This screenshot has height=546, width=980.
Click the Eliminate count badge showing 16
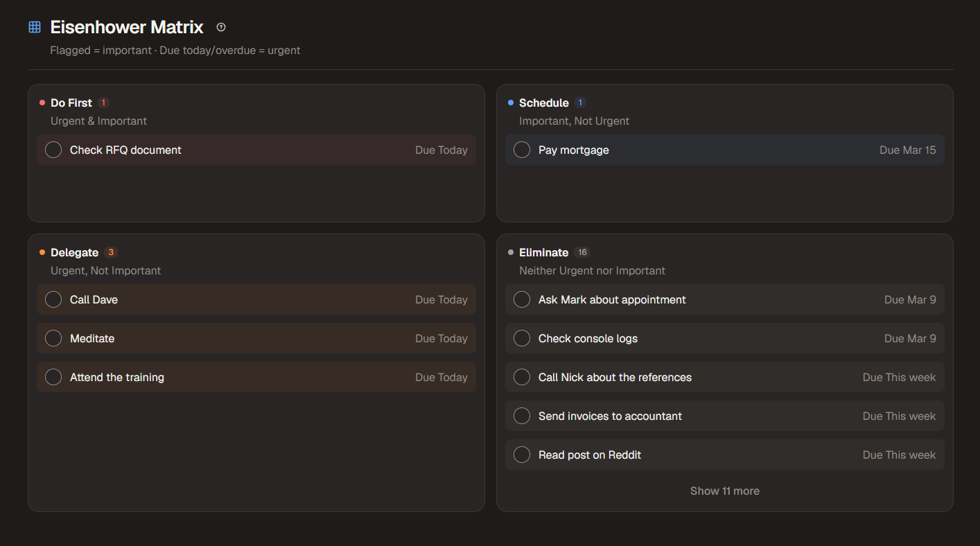click(582, 252)
